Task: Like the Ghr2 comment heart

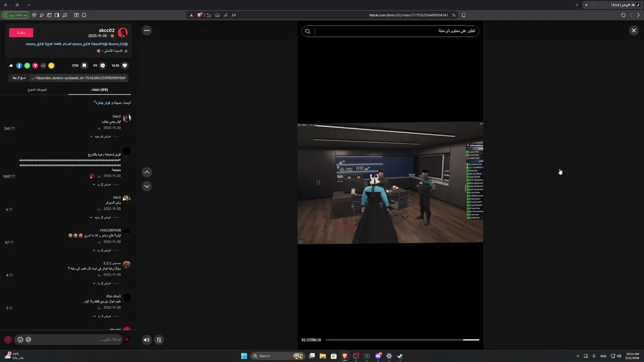Action: pos(11,209)
